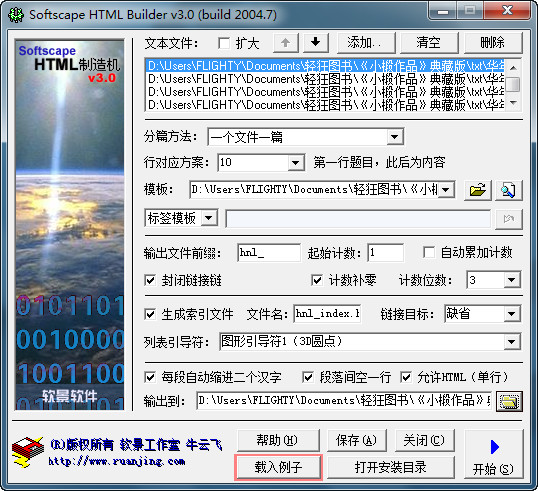Click 保存(A) button
The height and width of the screenshot is (491, 538).
pos(356,440)
